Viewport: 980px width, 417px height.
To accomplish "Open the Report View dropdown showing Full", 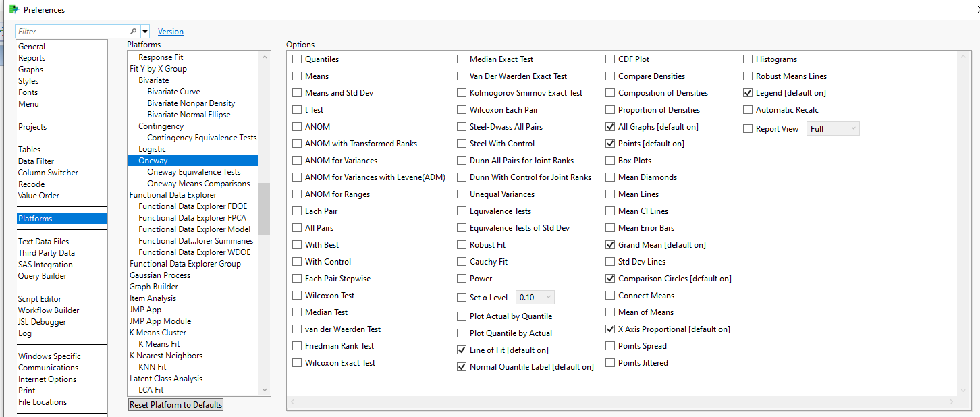I will (834, 129).
